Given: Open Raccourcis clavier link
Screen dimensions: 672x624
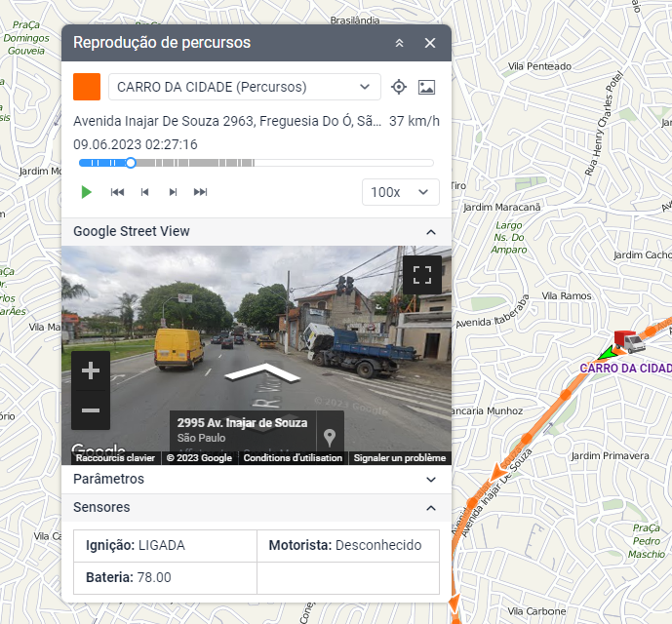Looking at the screenshot, I should pos(115,457).
